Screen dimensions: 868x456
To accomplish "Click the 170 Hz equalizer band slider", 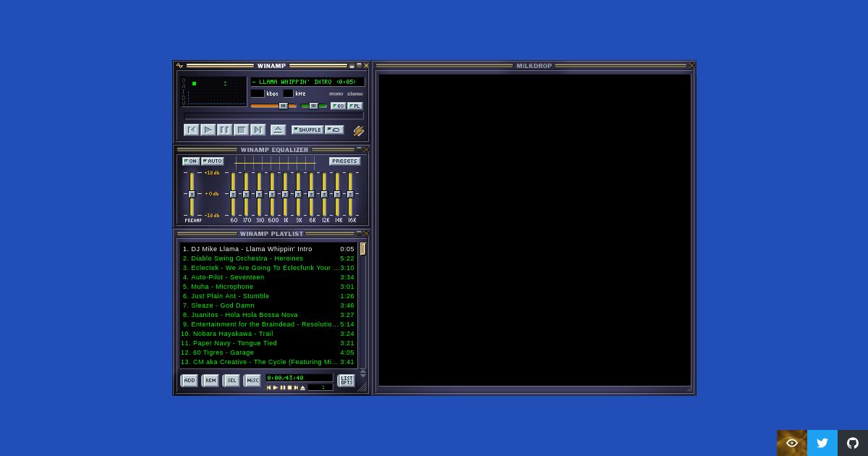I will coord(246,194).
